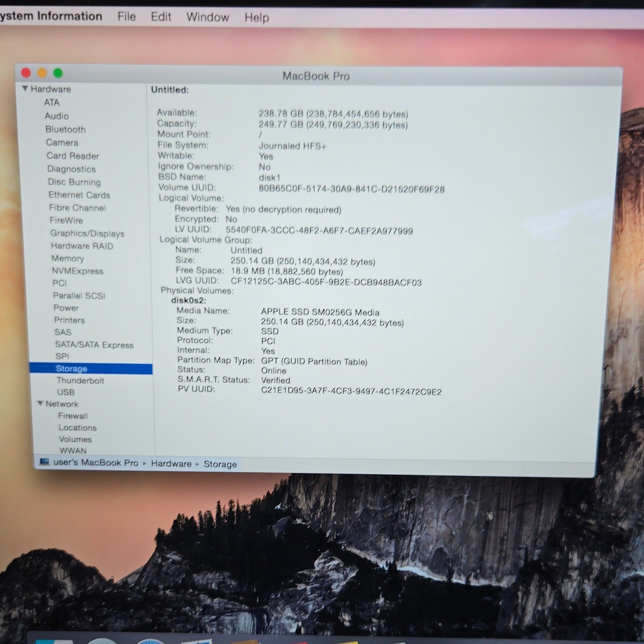Click the computer icon in the path bar
This screenshot has height=644, width=644.
pos(45,462)
